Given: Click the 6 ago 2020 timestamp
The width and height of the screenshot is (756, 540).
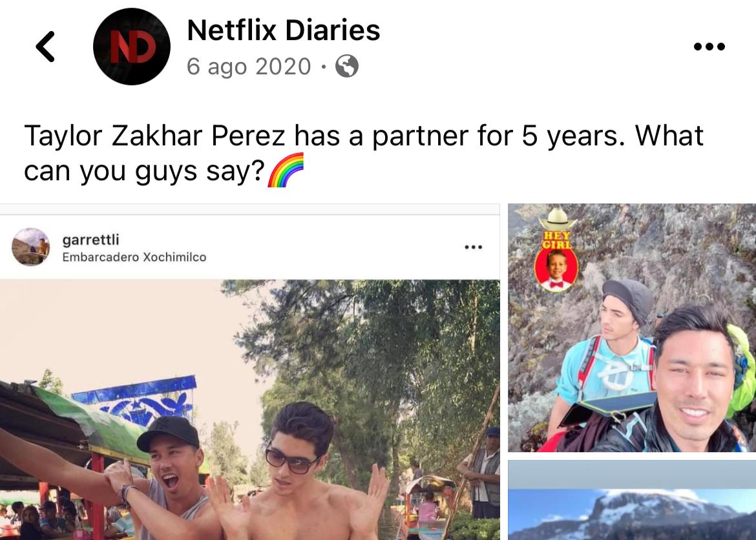Looking at the screenshot, I should (249, 67).
